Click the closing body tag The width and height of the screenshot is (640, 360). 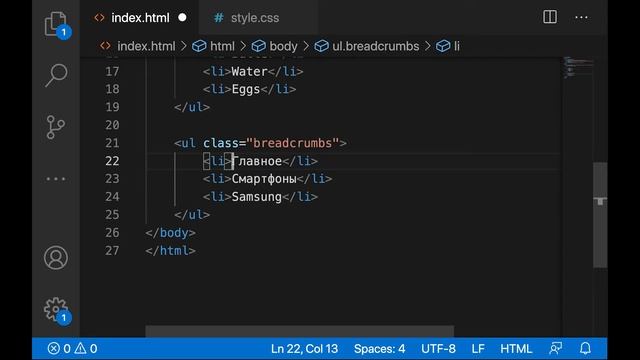(x=170, y=233)
